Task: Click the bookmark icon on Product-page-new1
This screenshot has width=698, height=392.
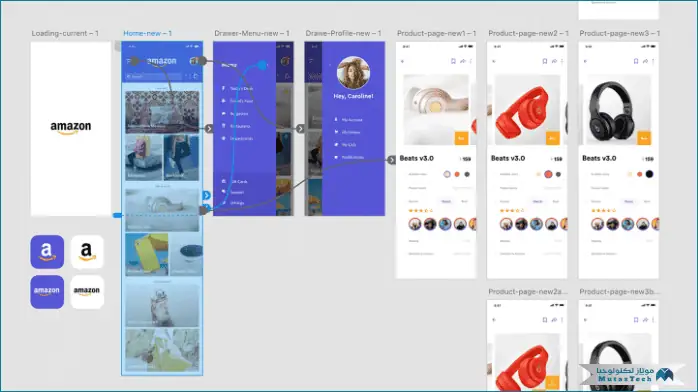Action: 453,61
